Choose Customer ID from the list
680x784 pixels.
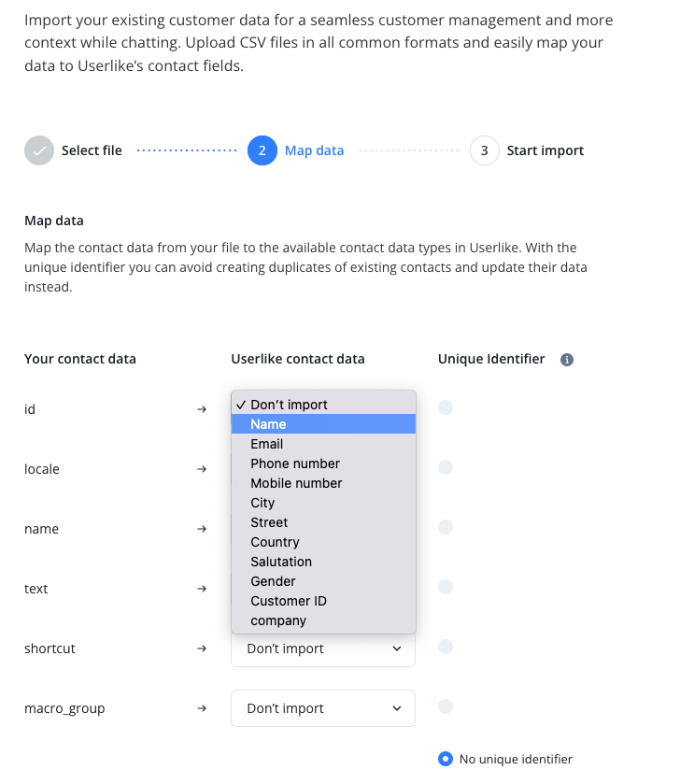pyautogui.click(x=289, y=601)
